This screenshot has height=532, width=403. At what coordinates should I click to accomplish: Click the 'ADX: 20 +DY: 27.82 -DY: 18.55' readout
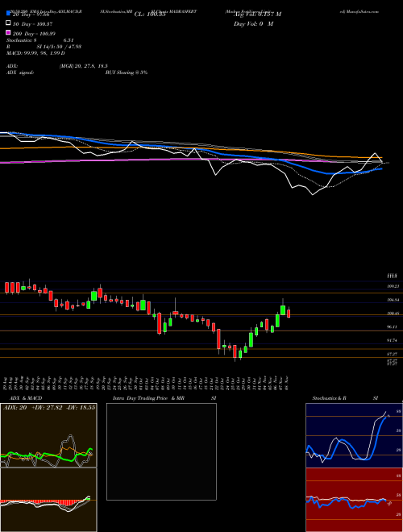point(49,407)
